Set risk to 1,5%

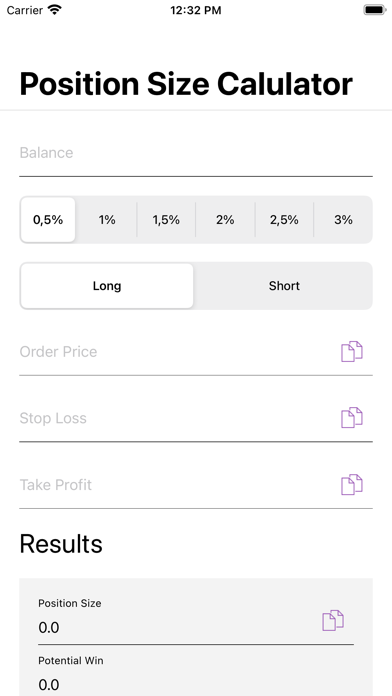tap(166, 220)
